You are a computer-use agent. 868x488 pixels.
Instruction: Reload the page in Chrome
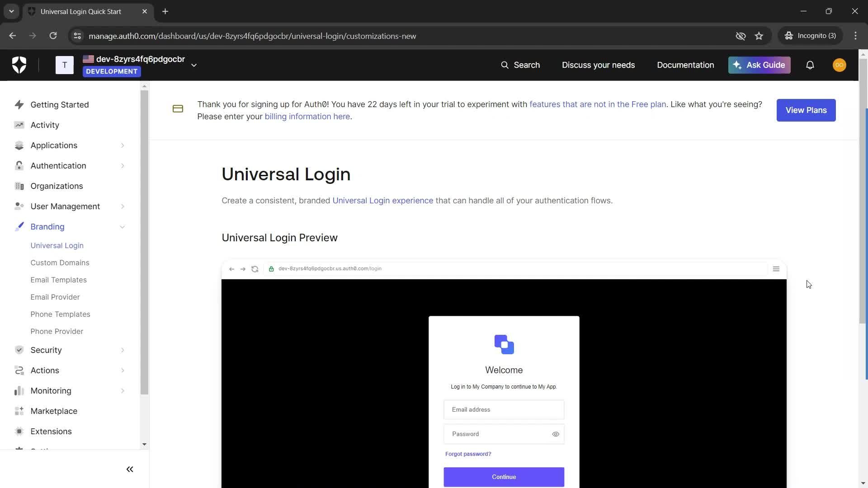click(53, 36)
